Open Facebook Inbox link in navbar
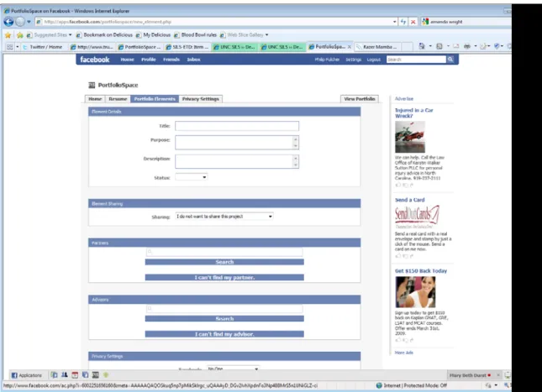Image resolution: width=542 pixels, height=392 pixels. coord(193,60)
